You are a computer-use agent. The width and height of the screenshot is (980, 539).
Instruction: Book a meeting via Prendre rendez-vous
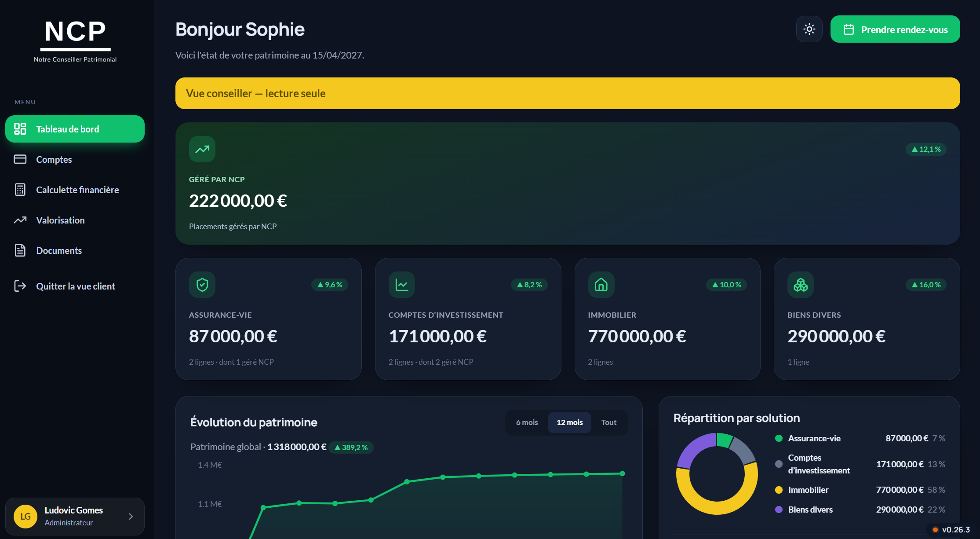coord(895,29)
